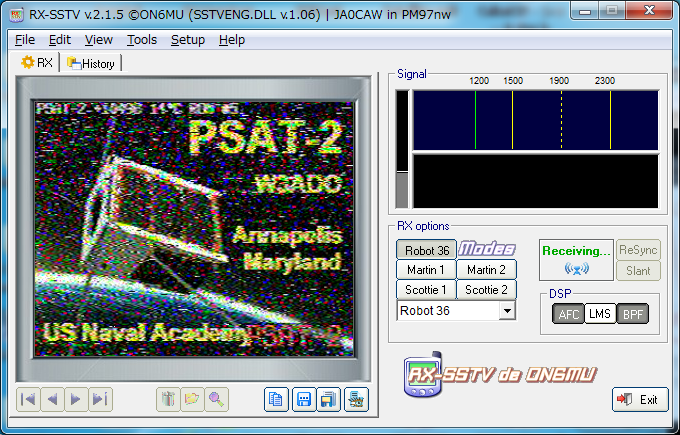Select the Scottie 1 mode
This screenshot has height=435, width=680.
(426, 290)
